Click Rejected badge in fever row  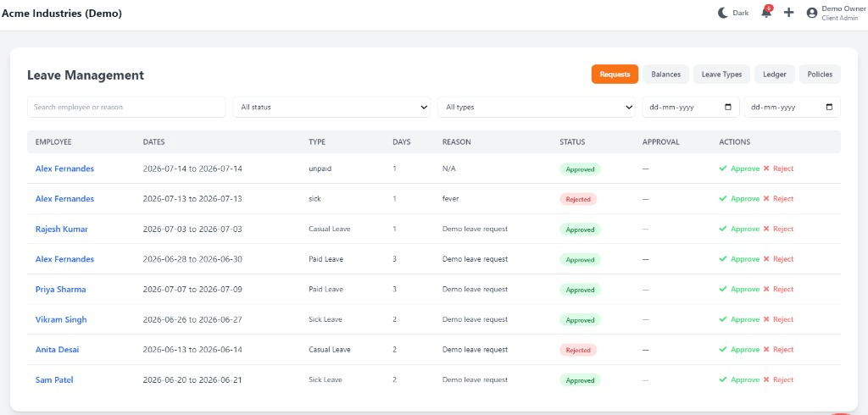pyautogui.click(x=578, y=199)
